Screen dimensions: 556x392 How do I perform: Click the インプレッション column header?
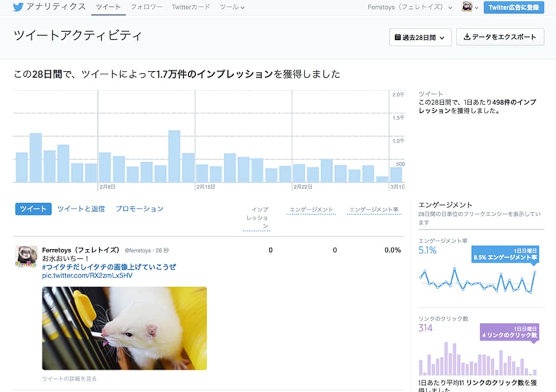[257, 218]
